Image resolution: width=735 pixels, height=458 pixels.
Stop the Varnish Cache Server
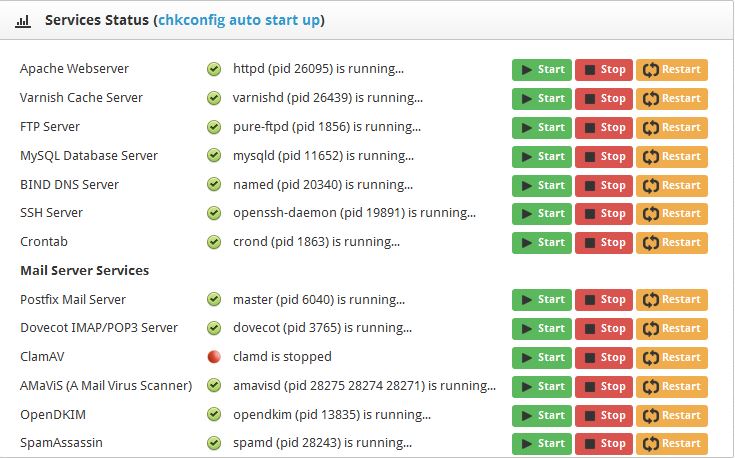pos(604,99)
